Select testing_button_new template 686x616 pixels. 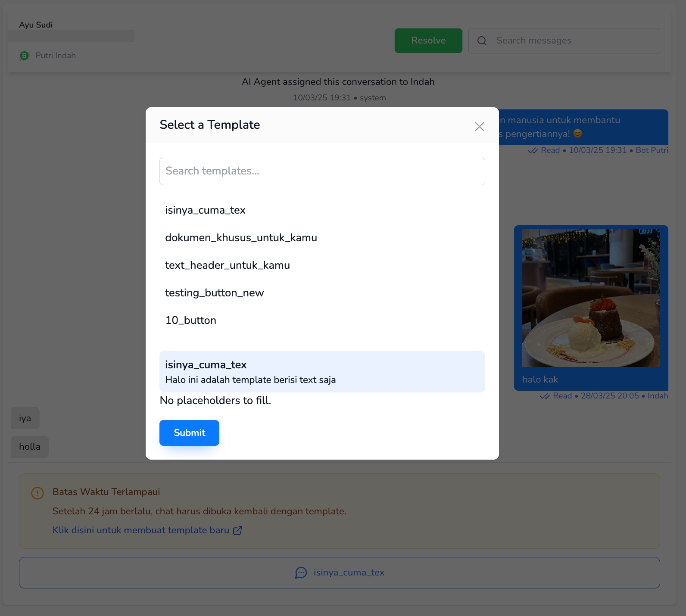214,293
